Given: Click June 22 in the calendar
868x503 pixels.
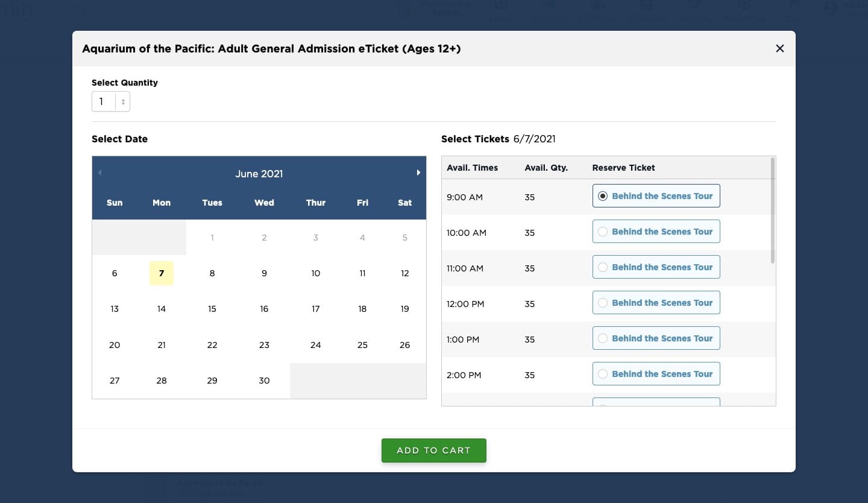Looking at the screenshot, I should coord(212,345).
